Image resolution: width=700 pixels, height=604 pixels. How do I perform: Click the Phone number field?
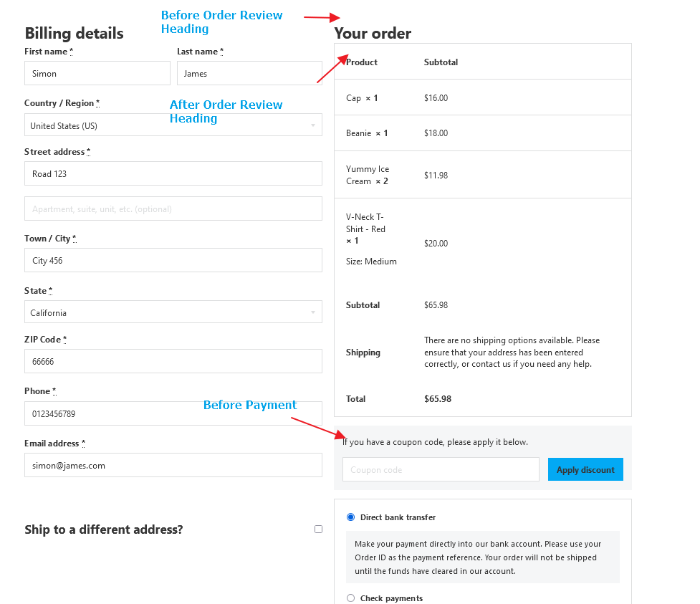173,413
